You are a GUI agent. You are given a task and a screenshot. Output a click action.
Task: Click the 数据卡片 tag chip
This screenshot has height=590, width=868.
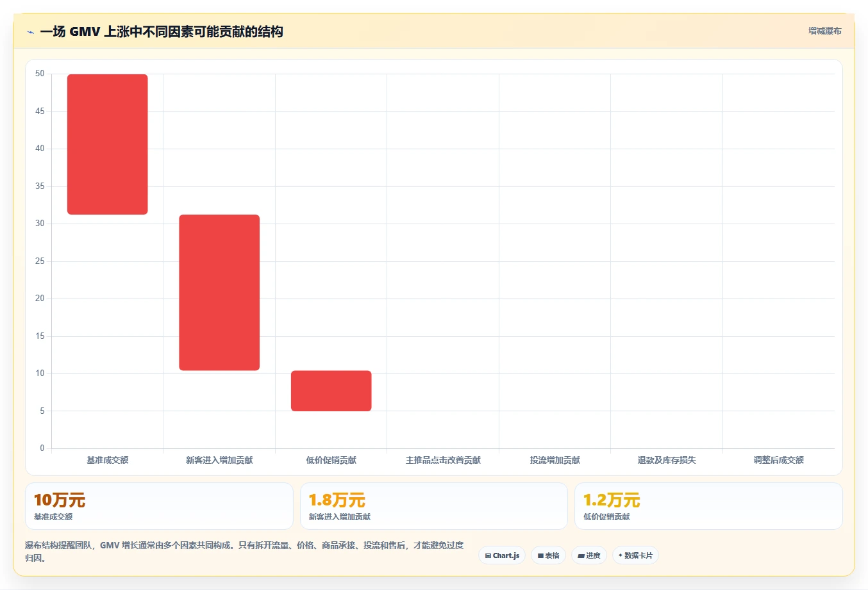click(635, 555)
